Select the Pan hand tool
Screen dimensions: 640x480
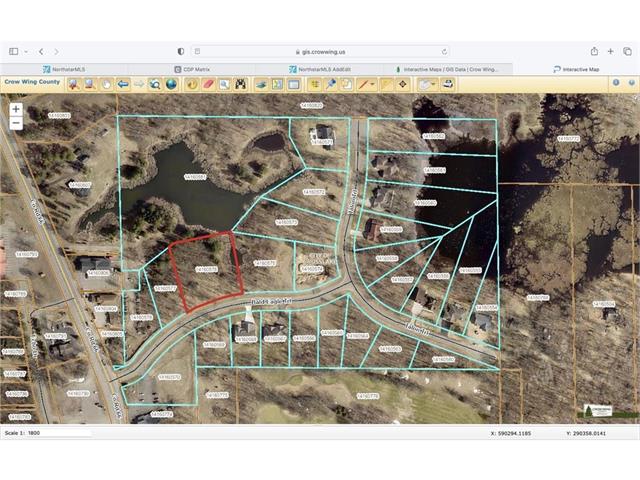(106, 84)
